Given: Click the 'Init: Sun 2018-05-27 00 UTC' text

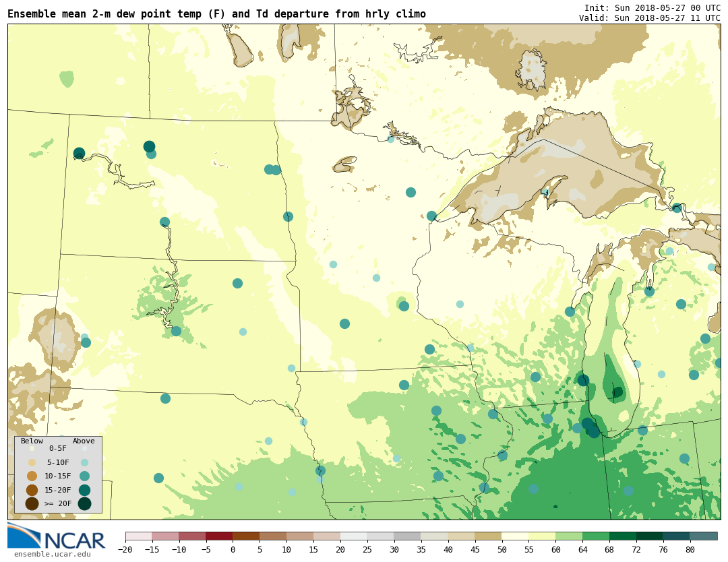Looking at the screenshot, I should pos(653,8).
